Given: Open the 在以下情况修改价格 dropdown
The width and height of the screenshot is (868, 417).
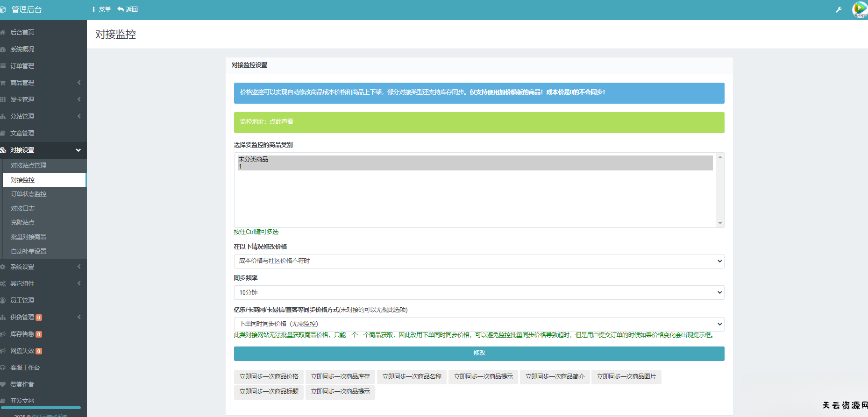Looking at the screenshot, I should point(479,261).
